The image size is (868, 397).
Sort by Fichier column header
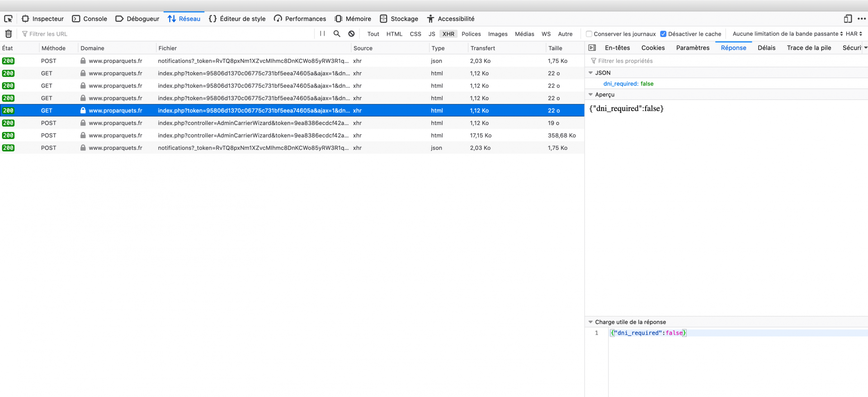(x=254, y=48)
